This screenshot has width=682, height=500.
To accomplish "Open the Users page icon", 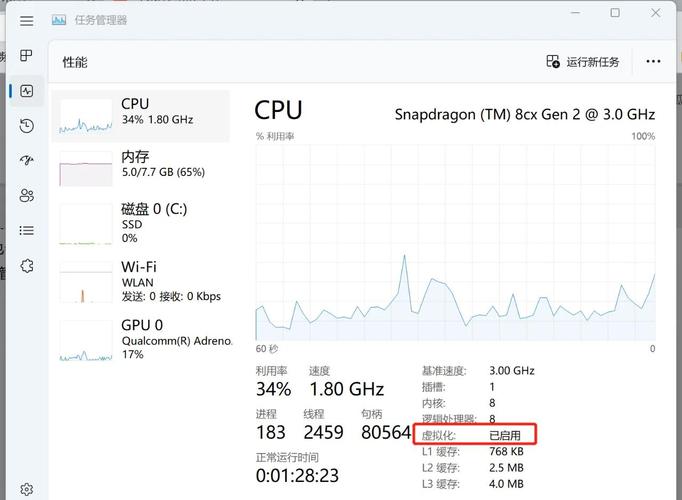I will click(27, 196).
